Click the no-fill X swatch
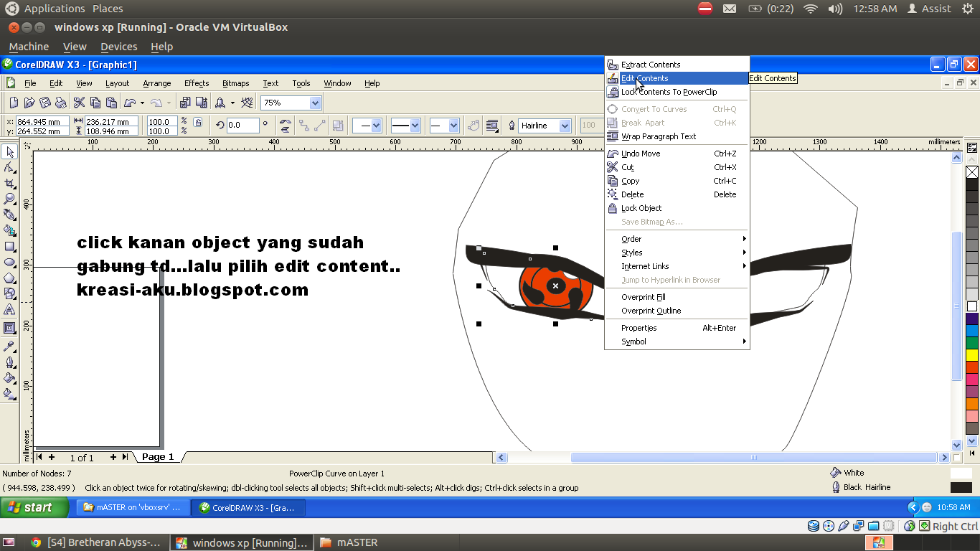 pyautogui.click(x=972, y=172)
